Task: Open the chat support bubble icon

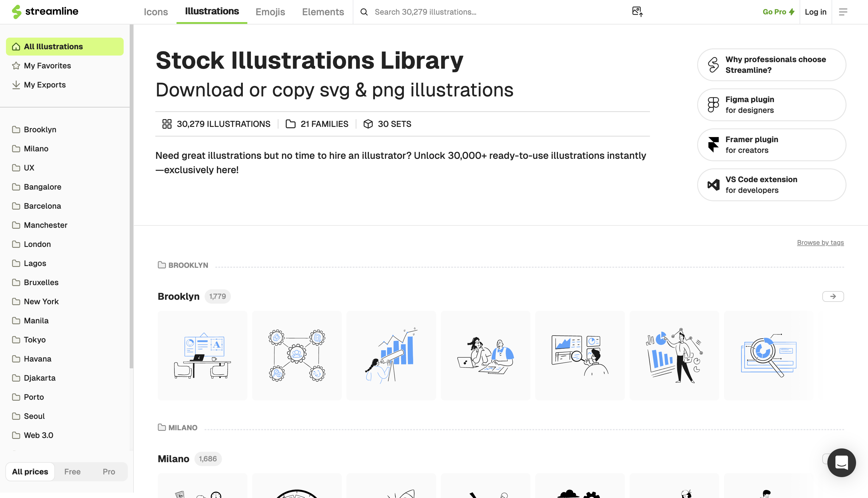Action: coord(842,463)
